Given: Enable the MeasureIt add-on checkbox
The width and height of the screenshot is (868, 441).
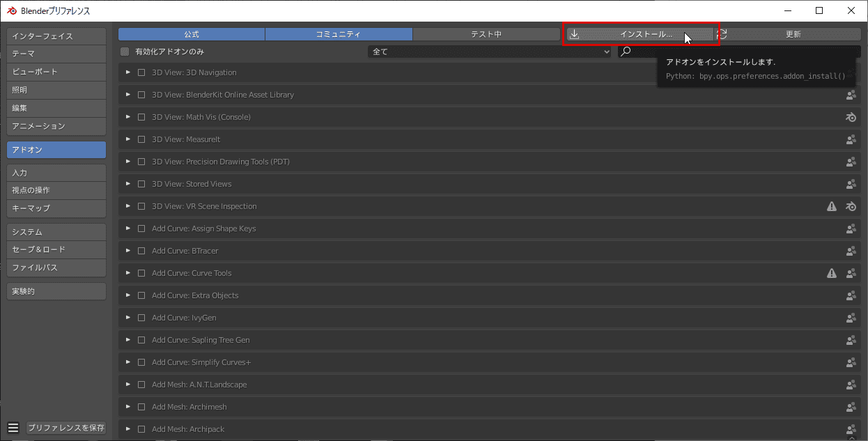Looking at the screenshot, I should click(x=141, y=139).
